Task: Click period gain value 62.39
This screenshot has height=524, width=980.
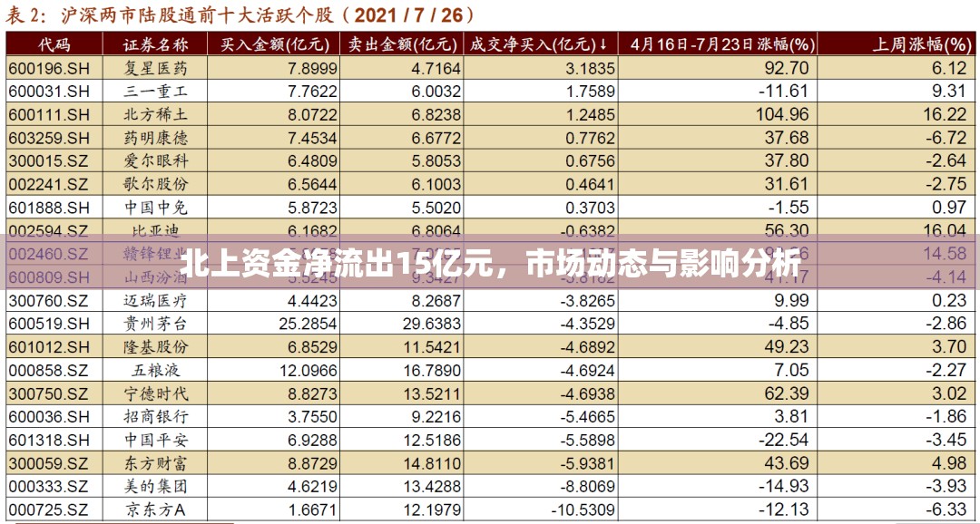Action: click(786, 394)
